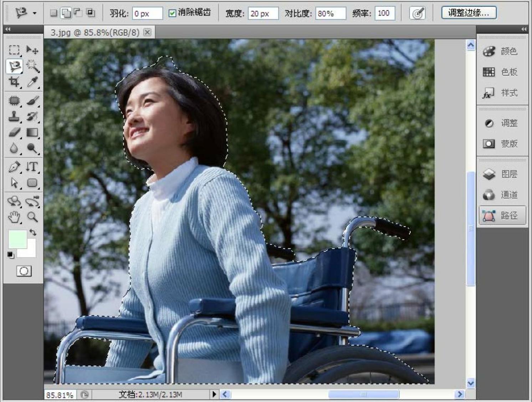
Task: Click the 调整边缘... button
Action: tap(469, 13)
